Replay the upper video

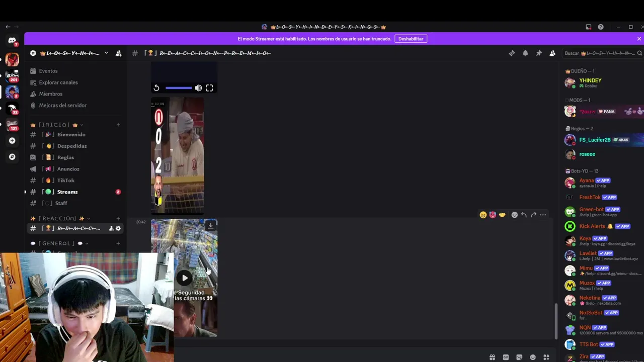[156, 88]
